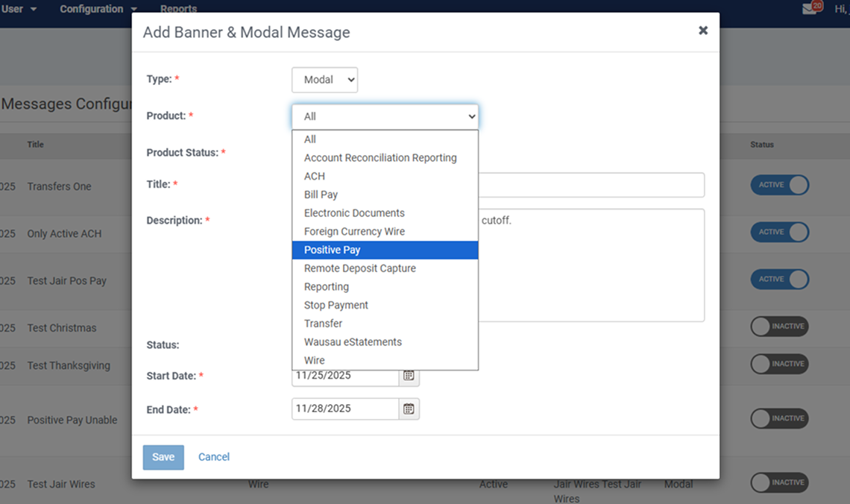Screen dimensions: 850x504
Task: Open the Type dropdown showing Modal
Action: [324, 80]
